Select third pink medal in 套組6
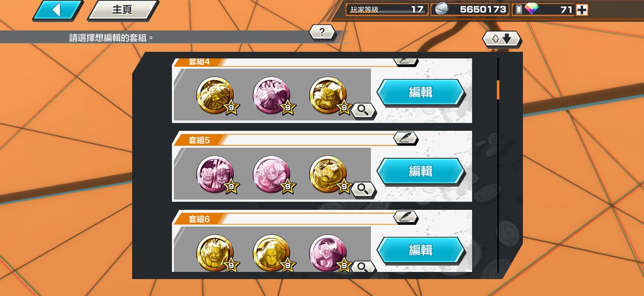644x296 pixels. tap(328, 253)
